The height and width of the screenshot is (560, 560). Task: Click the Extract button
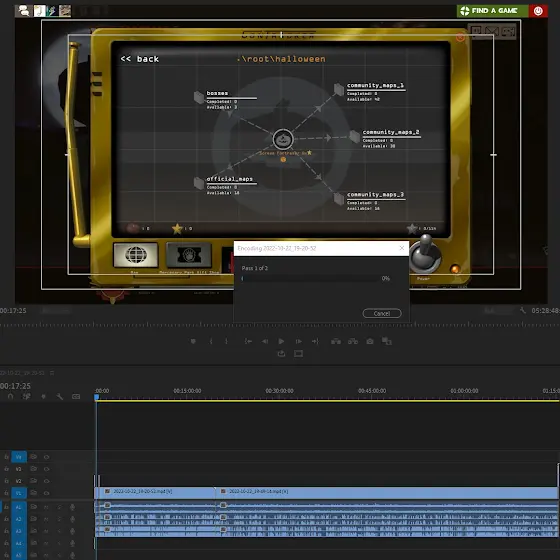pos(353,341)
